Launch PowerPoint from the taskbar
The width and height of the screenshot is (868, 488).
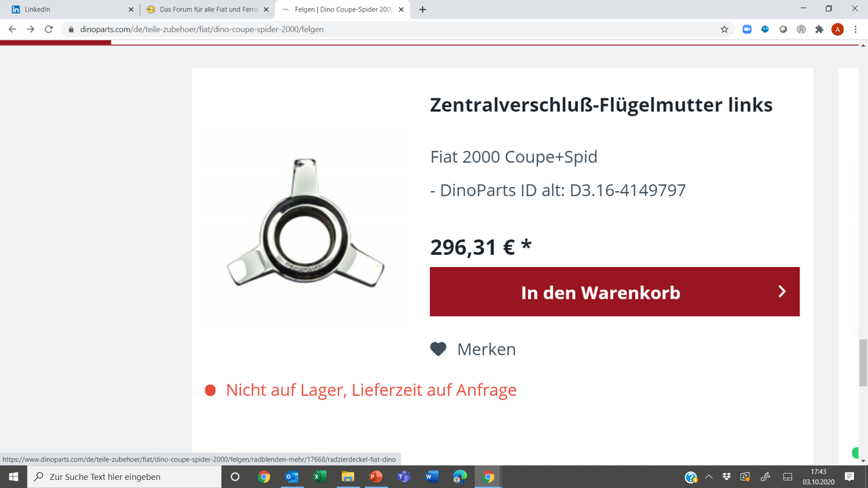pos(376,476)
